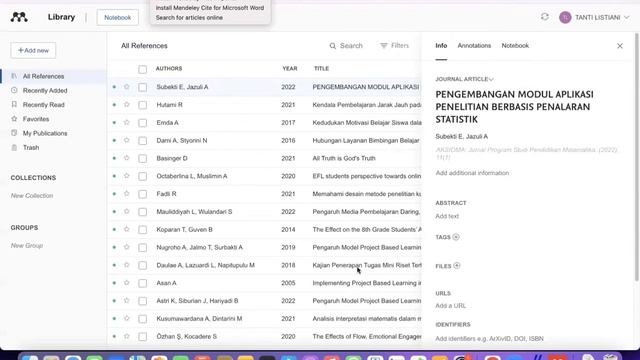Check the Koparan T, Guven B checkbox
640x360 pixels.
pyautogui.click(x=142, y=230)
